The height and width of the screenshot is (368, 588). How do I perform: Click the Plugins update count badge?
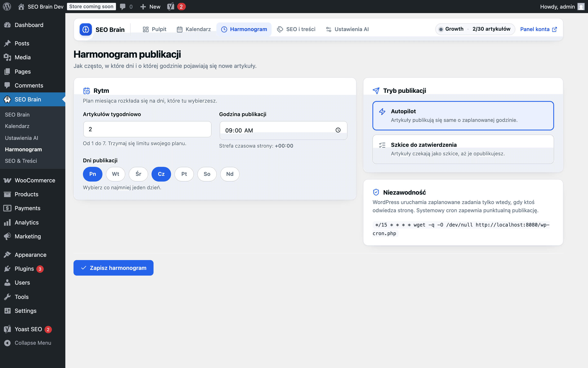40,269
